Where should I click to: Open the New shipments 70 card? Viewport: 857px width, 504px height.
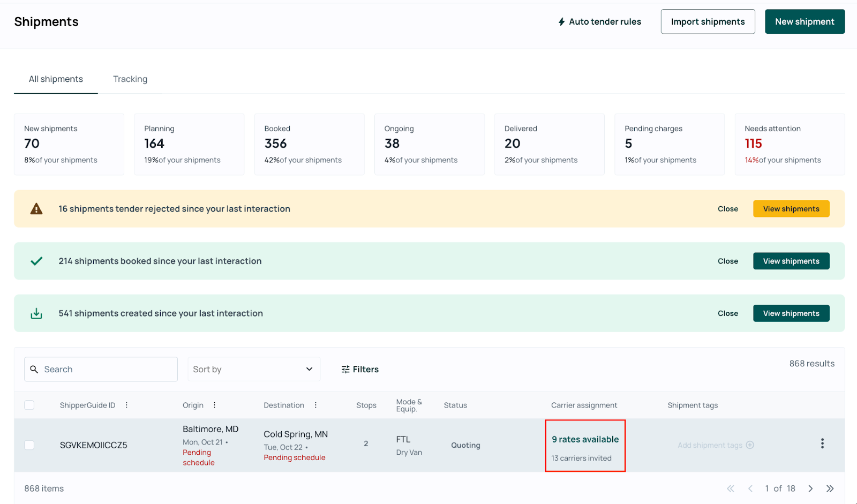pyautogui.click(x=69, y=144)
